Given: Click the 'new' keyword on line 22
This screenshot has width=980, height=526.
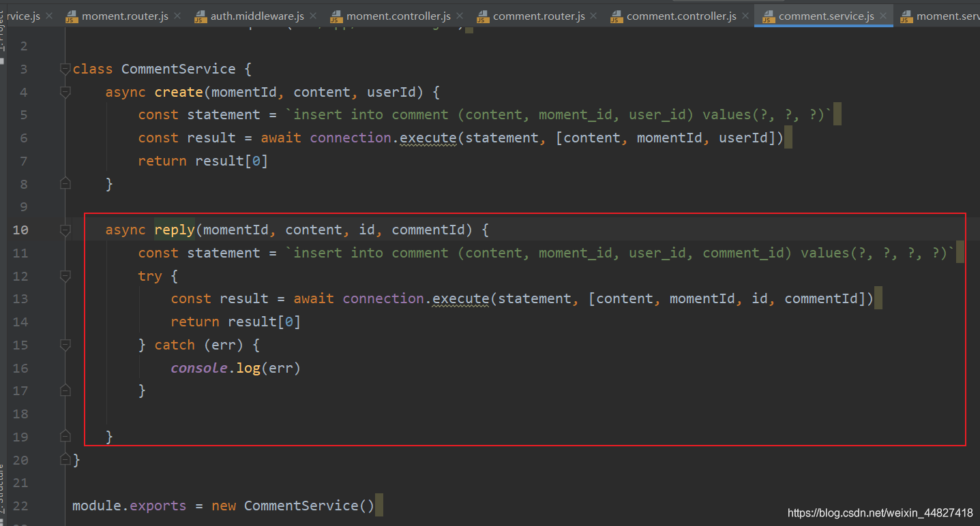Looking at the screenshot, I should pyautogui.click(x=224, y=506).
